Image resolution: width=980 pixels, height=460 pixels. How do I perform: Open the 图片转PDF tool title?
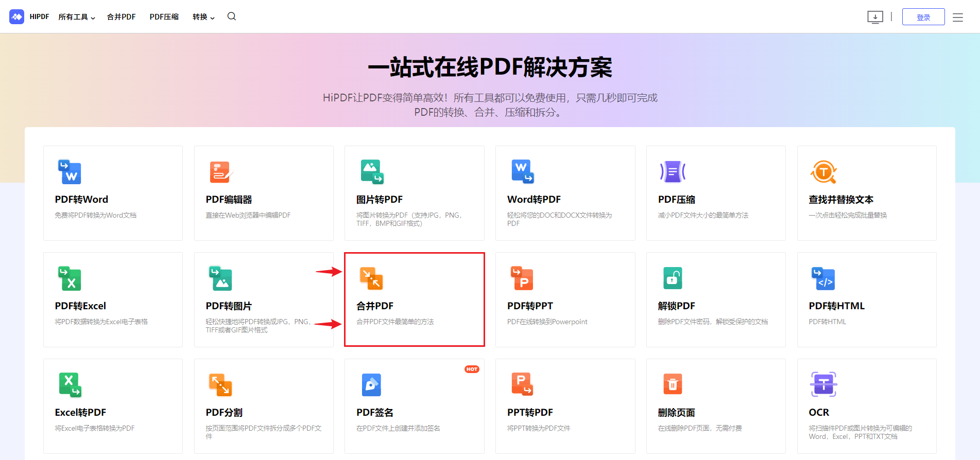380,200
